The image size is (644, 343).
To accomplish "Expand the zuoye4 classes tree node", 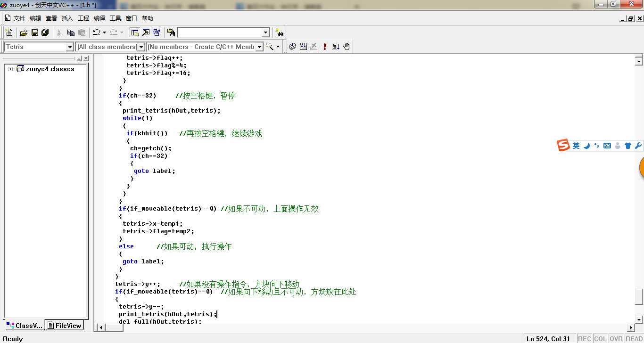I will coord(10,69).
